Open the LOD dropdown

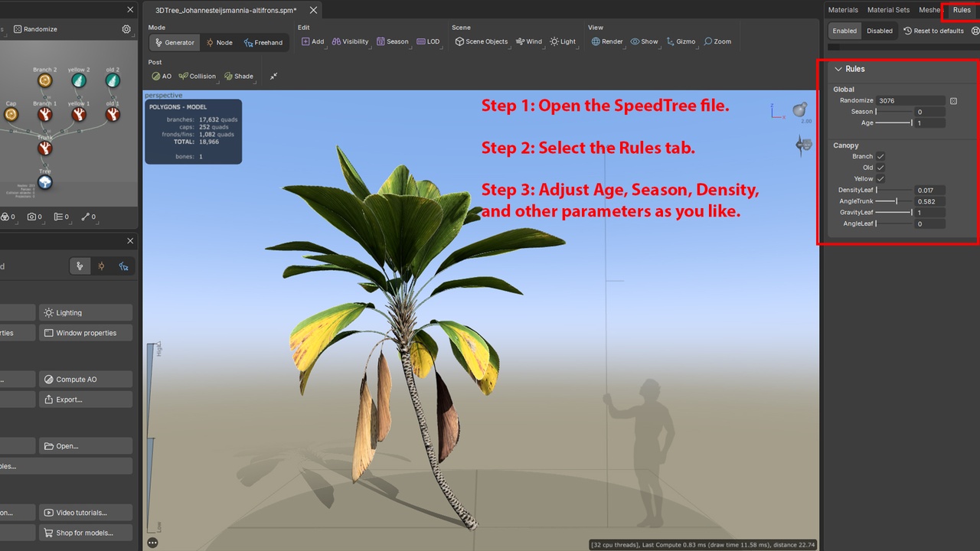(x=428, y=41)
